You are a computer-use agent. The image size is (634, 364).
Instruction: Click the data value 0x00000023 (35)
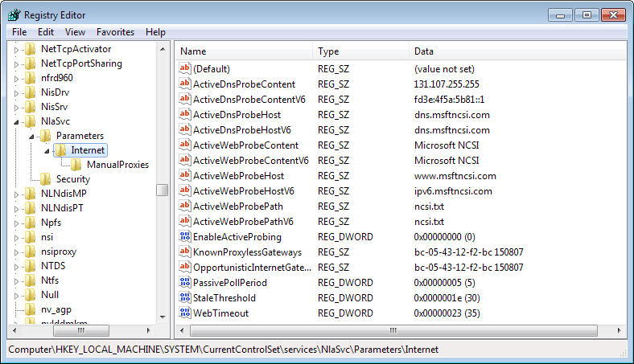point(447,313)
